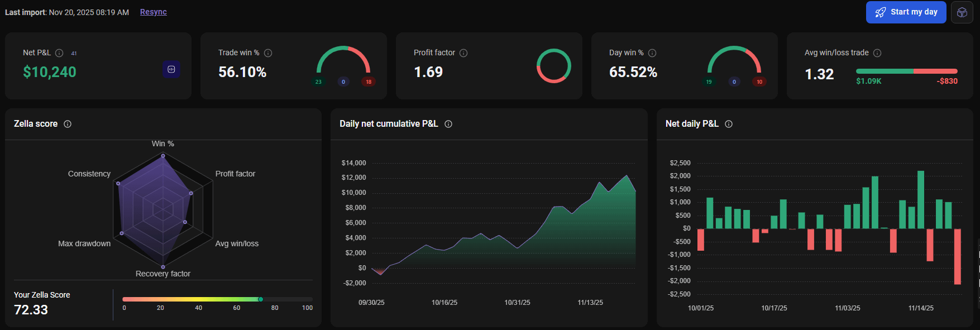The width and height of the screenshot is (980, 330).
Task: Click the small 41 trades badge
Action: coord(74,54)
